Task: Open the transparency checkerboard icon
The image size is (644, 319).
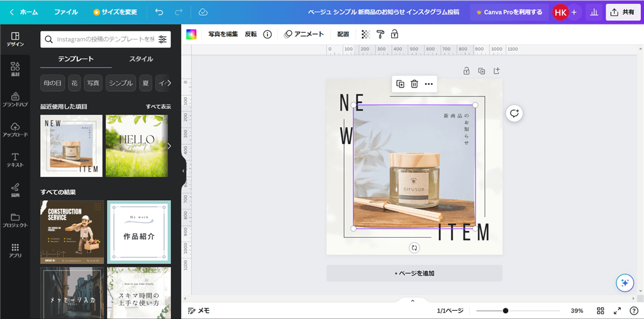Action: [366, 34]
